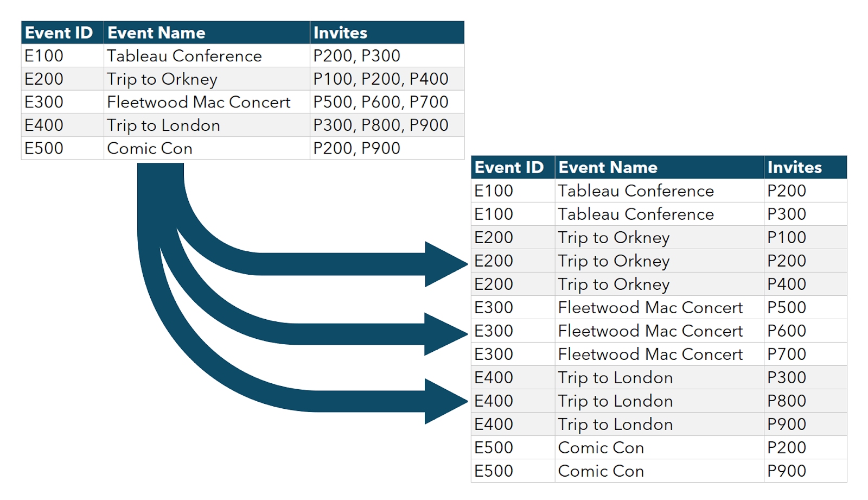Click the P100 invite cell in right table
The height and width of the screenshot is (500, 868).
(805, 237)
